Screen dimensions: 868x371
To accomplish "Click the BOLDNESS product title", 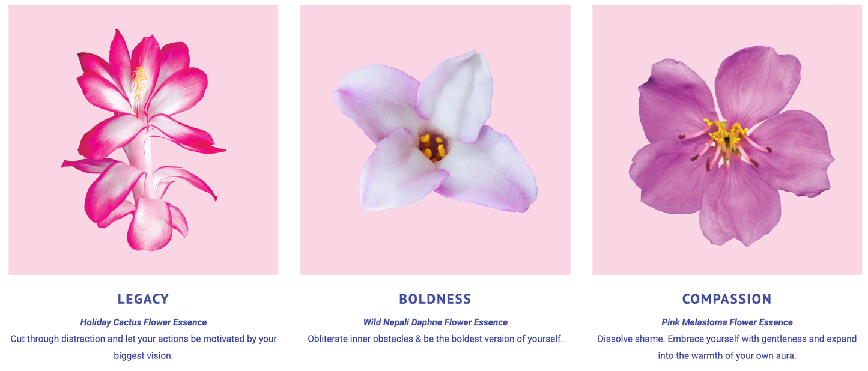I will pyautogui.click(x=436, y=299).
